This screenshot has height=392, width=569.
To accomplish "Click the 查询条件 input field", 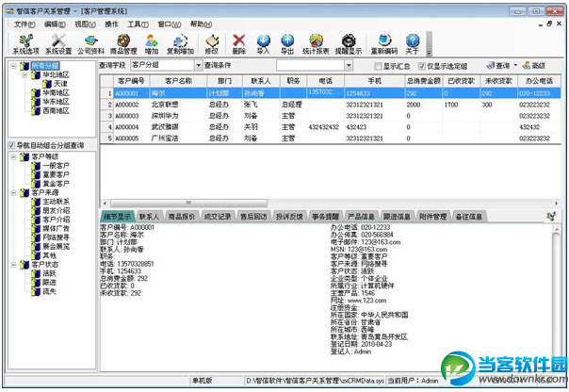I will [311, 65].
